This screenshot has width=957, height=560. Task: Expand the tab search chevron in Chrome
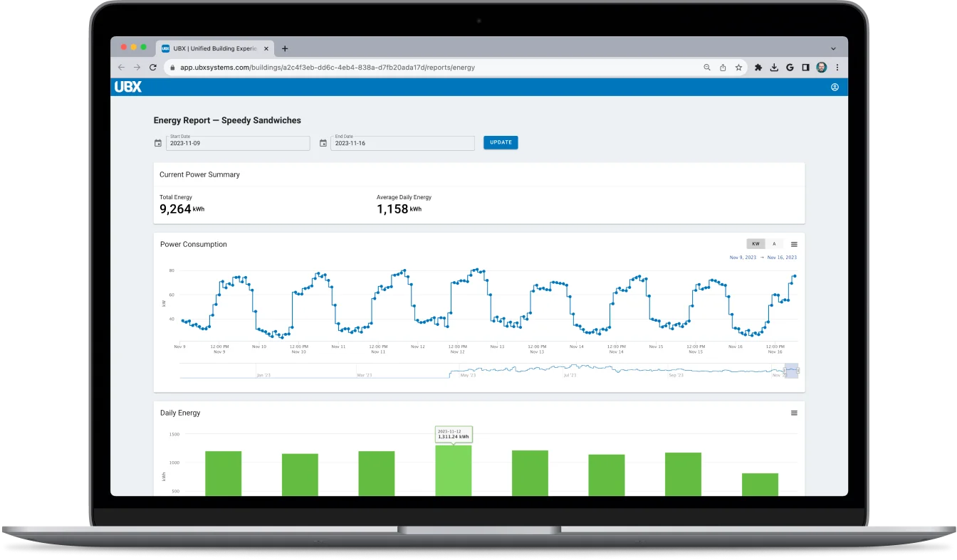click(834, 48)
